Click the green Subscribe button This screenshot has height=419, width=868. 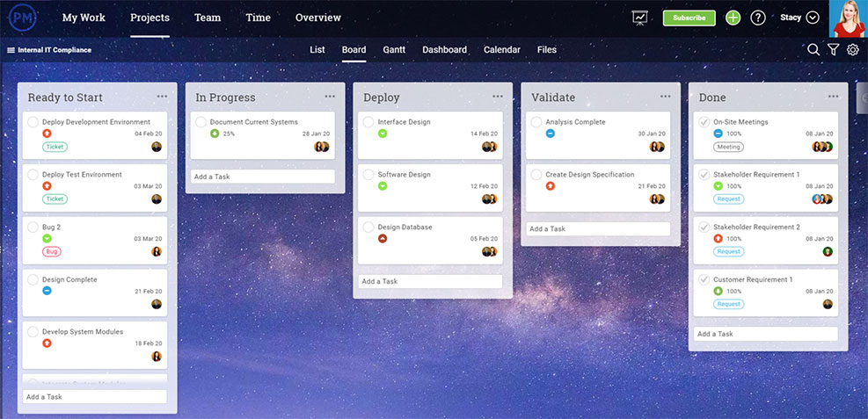point(689,18)
